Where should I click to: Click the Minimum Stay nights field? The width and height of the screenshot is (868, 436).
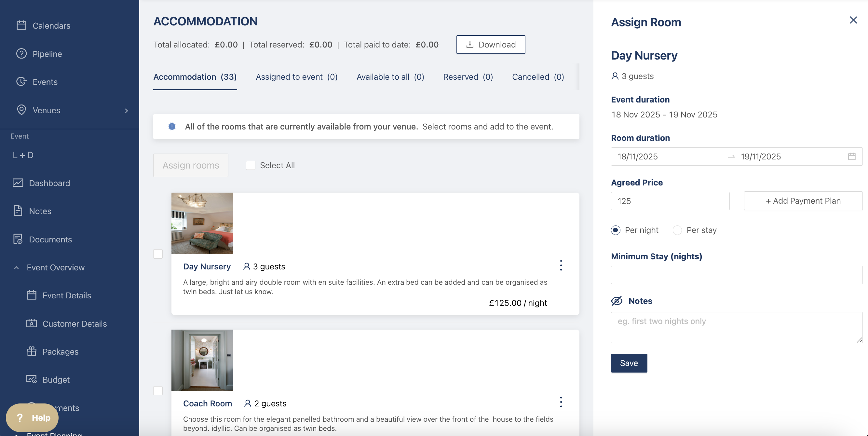pyautogui.click(x=736, y=275)
